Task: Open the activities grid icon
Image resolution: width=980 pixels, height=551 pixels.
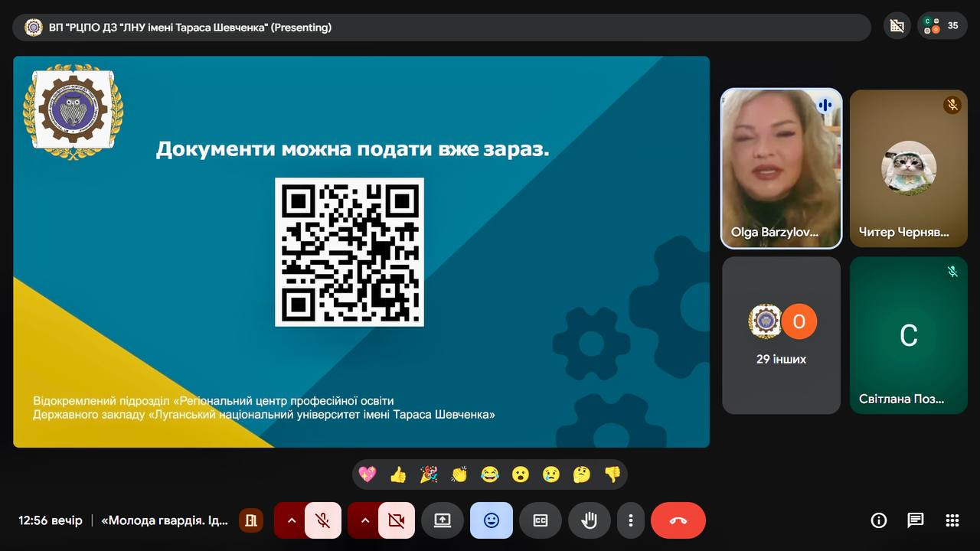Action: coord(952,520)
